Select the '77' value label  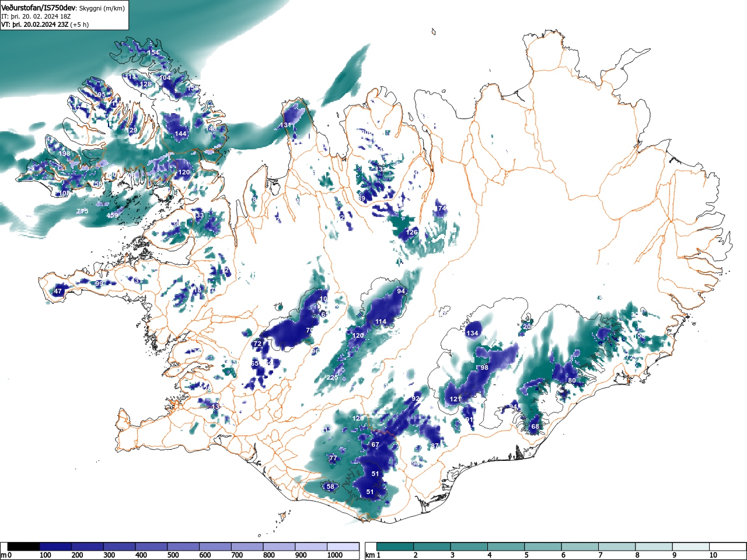(x=333, y=458)
